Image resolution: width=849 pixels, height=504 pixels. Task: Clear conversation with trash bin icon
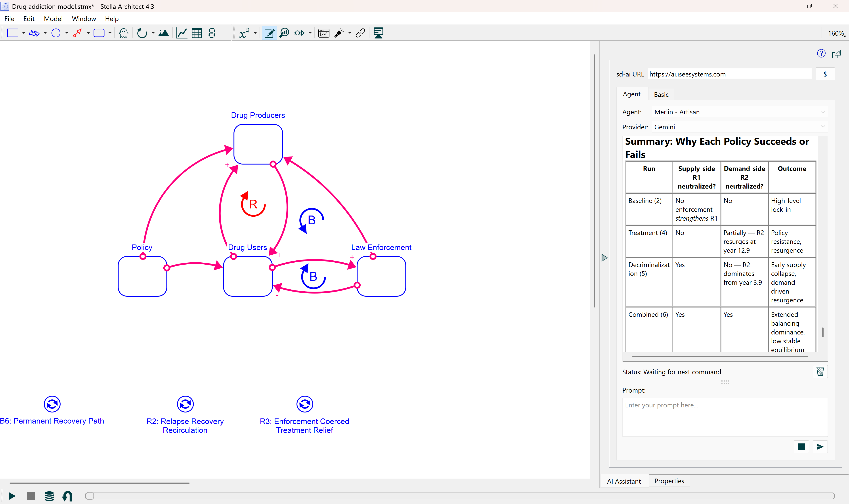click(820, 372)
